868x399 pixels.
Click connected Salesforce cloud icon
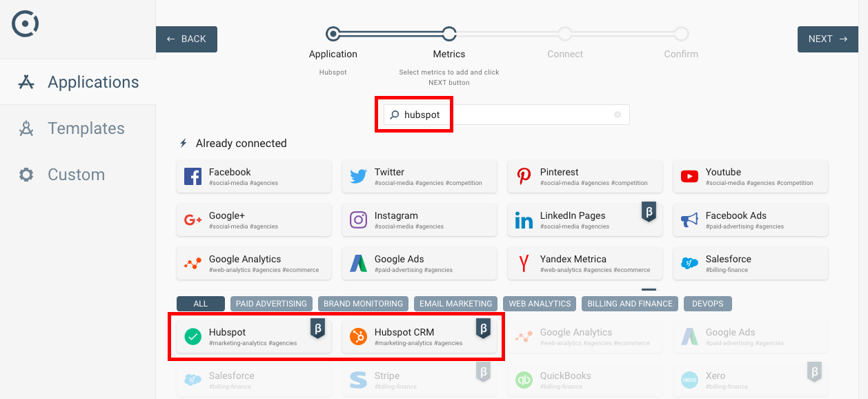[x=689, y=264]
